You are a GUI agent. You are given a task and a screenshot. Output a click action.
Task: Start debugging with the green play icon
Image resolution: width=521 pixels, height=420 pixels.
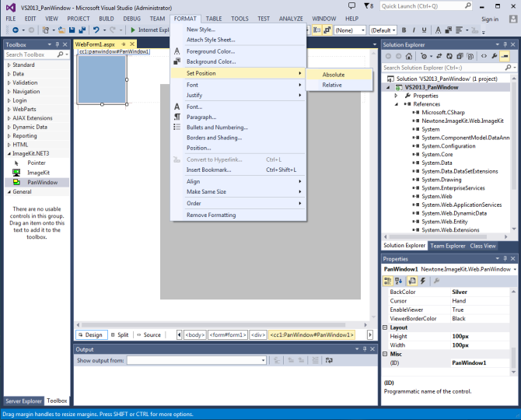pos(133,30)
